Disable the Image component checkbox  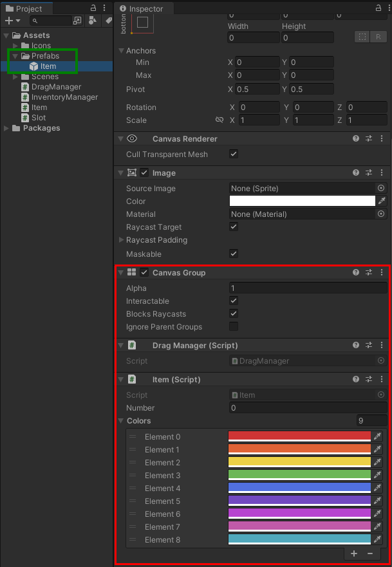144,173
